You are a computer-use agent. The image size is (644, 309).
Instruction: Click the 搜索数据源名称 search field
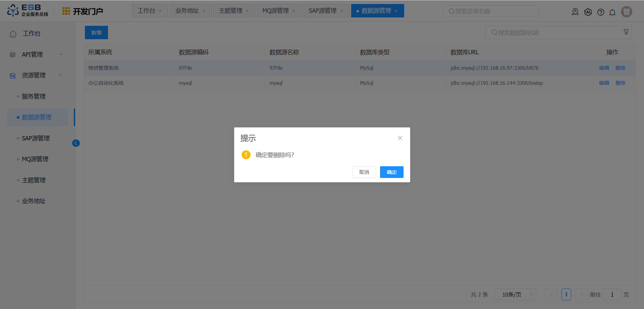coord(558,33)
